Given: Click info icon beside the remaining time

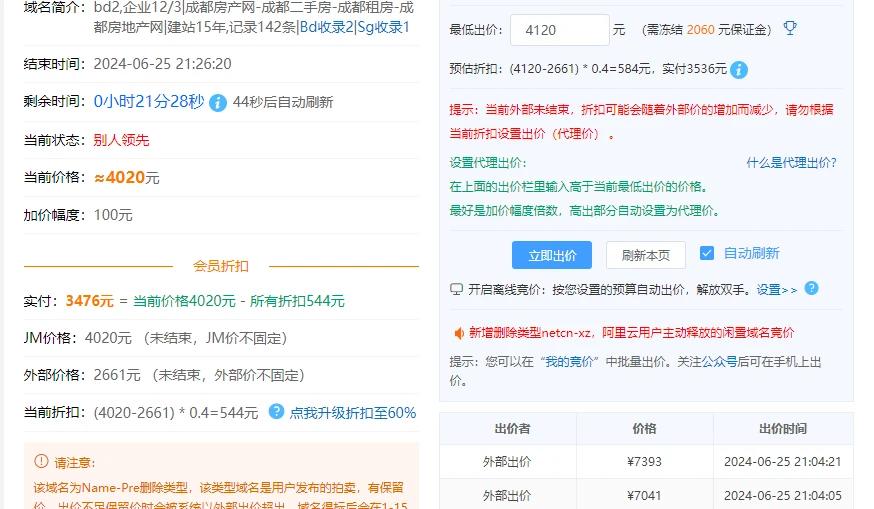Looking at the screenshot, I should 218,102.
